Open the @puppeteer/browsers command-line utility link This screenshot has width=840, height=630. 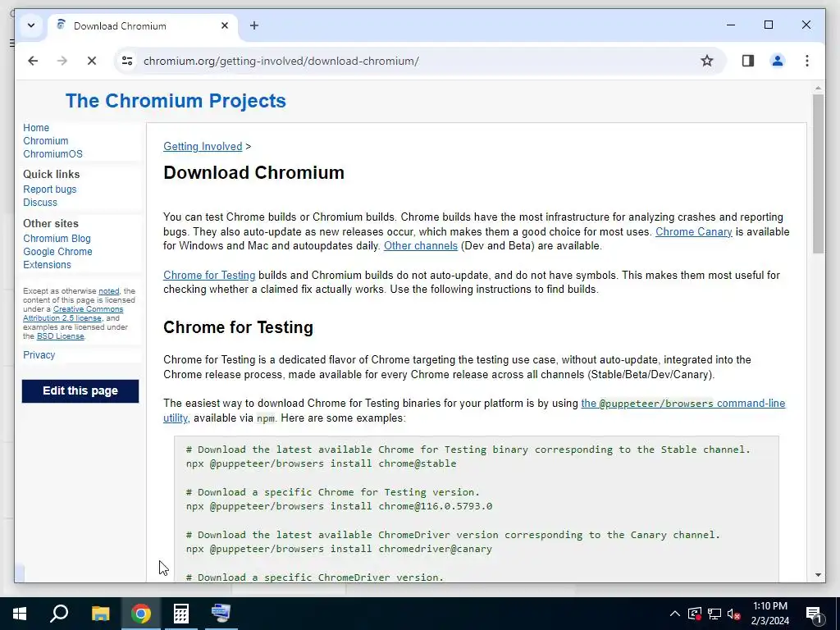pyautogui.click(x=683, y=404)
